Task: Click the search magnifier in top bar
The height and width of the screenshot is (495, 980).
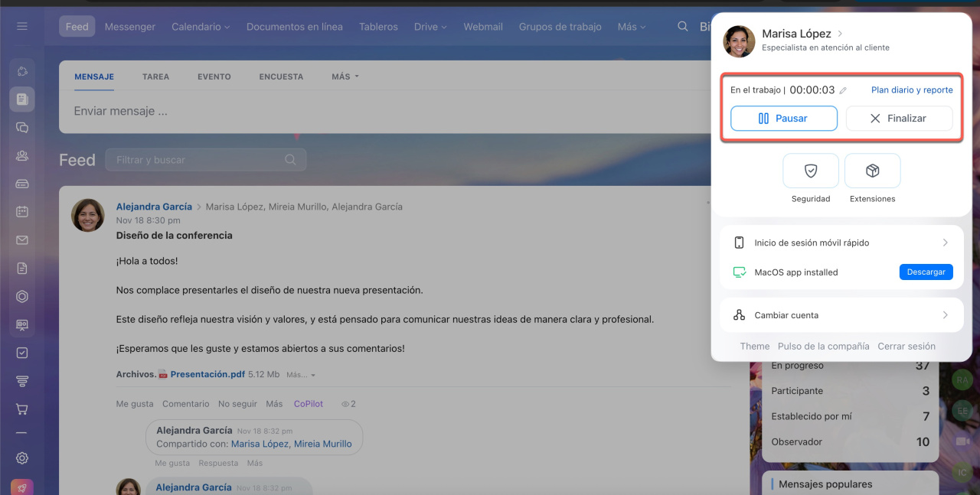Action: (682, 27)
